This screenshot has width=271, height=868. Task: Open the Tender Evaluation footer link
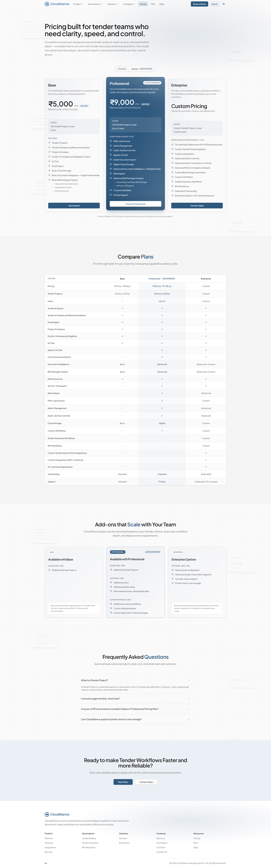[90, 843]
